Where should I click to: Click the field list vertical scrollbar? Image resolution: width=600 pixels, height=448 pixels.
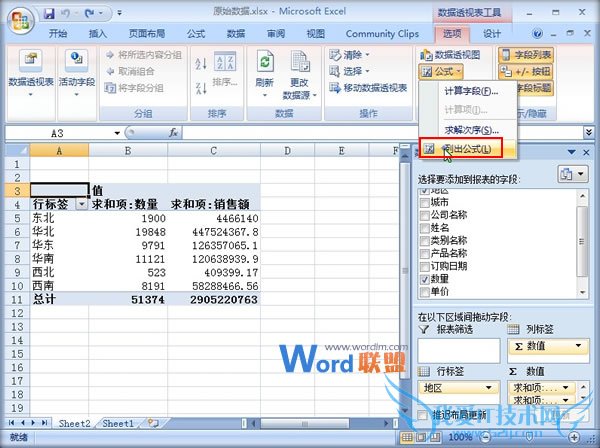click(582, 243)
